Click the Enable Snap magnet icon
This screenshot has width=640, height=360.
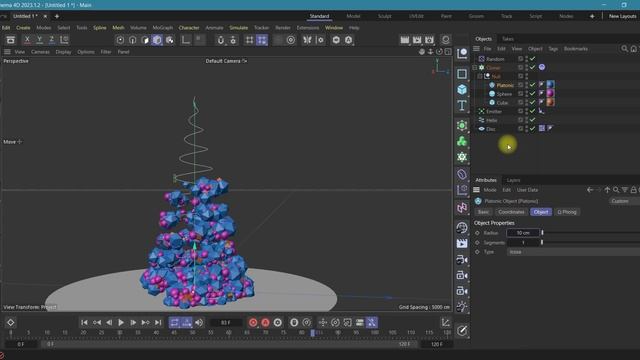pos(220,40)
